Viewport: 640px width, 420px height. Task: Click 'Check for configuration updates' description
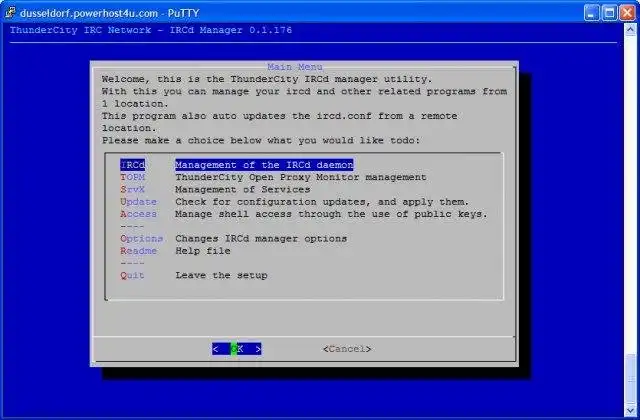click(x=322, y=202)
